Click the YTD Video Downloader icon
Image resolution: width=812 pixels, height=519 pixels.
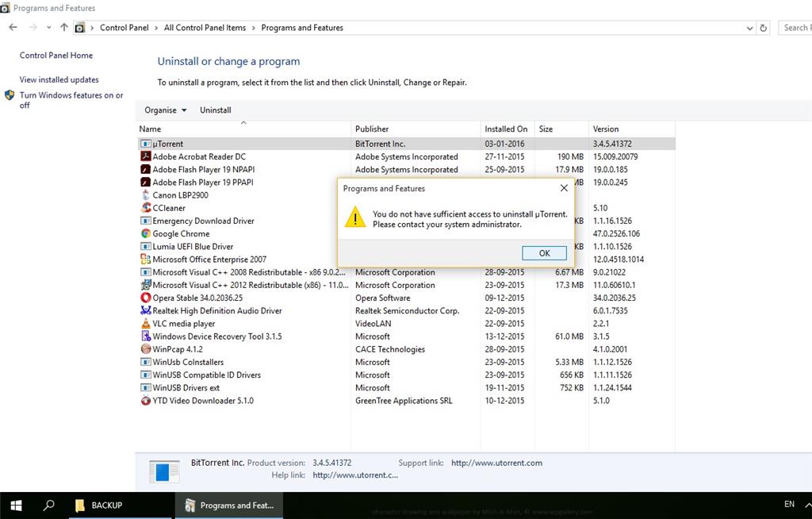146,400
